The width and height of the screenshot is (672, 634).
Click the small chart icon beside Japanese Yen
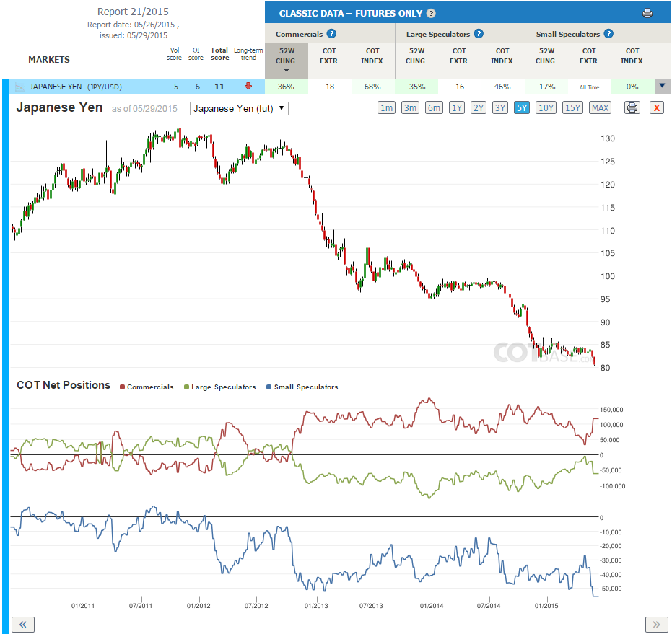tap(19, 87)
